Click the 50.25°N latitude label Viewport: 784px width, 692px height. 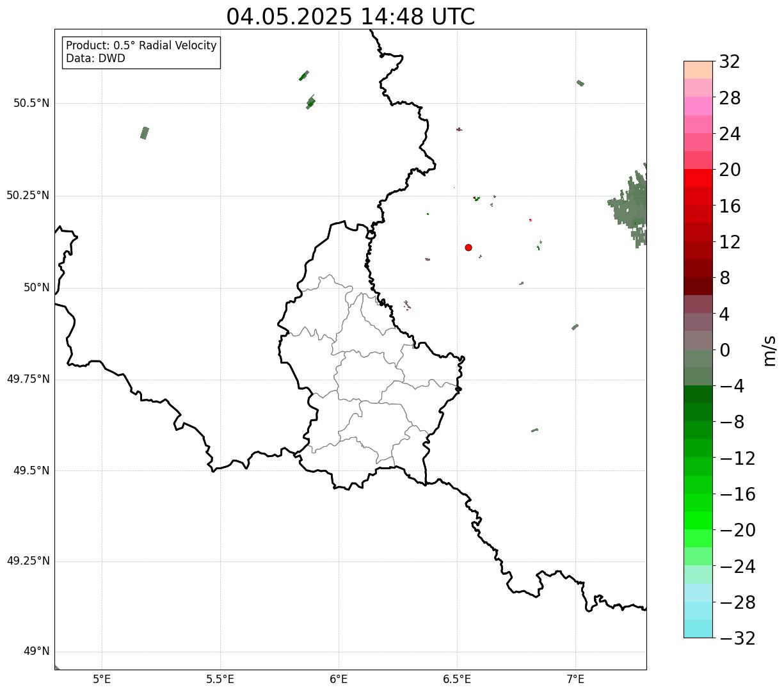[28, 195]
